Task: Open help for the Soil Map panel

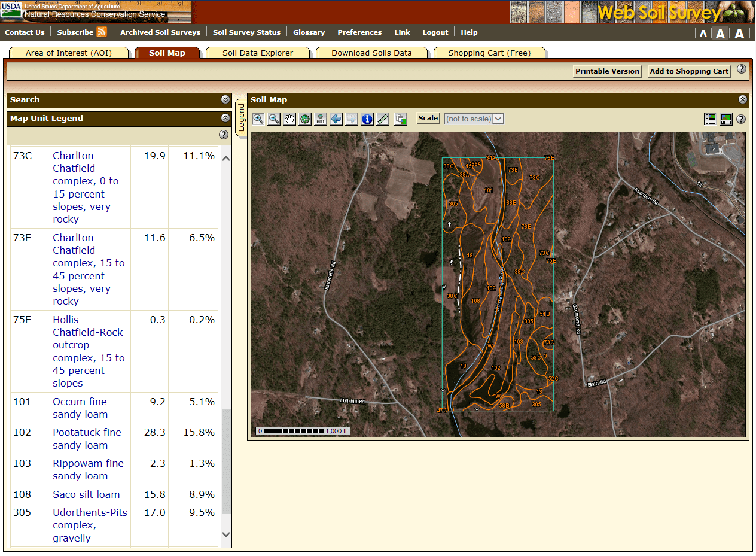Action: click(x=741, y=119)
